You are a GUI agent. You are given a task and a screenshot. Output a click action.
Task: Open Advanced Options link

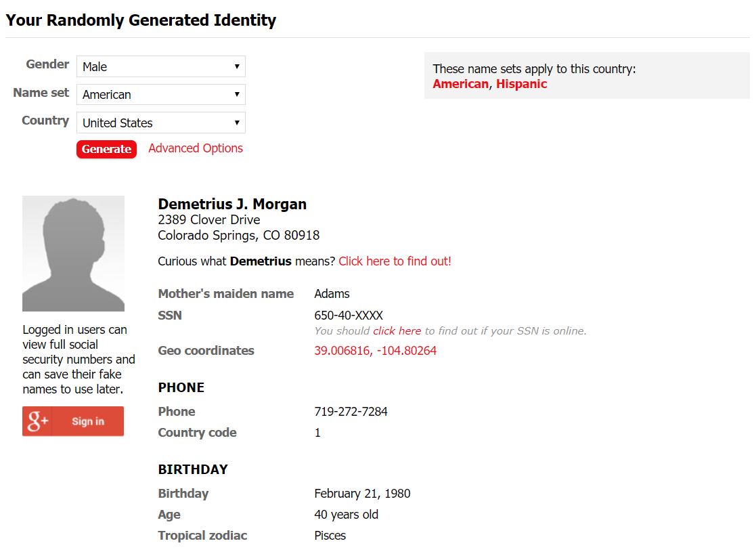pyautogui.click(x=195, y=148)
